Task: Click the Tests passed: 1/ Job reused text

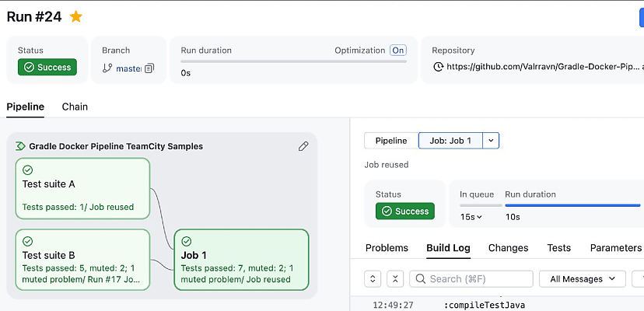Action: [x=78, y=207]
